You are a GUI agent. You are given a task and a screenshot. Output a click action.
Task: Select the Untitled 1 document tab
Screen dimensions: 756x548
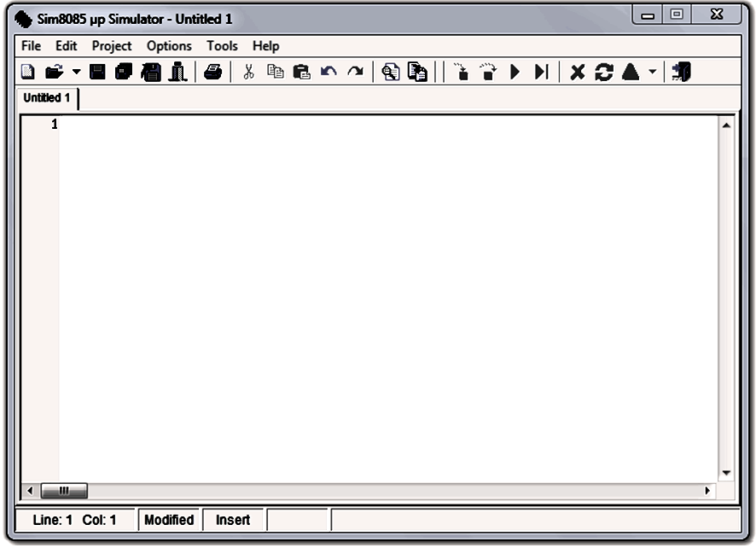(x=47, y=98)
